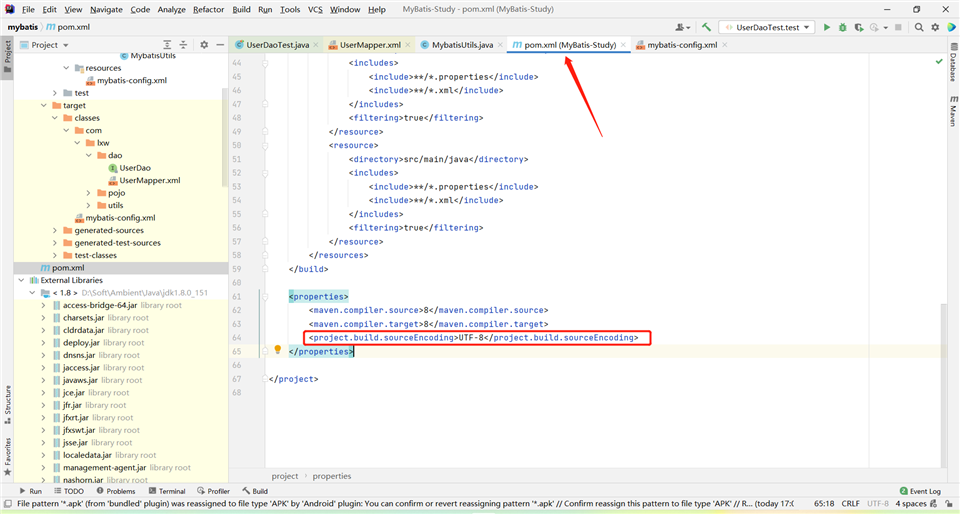
Task: Open the Build tool window
Action: [x=255, y=491]
